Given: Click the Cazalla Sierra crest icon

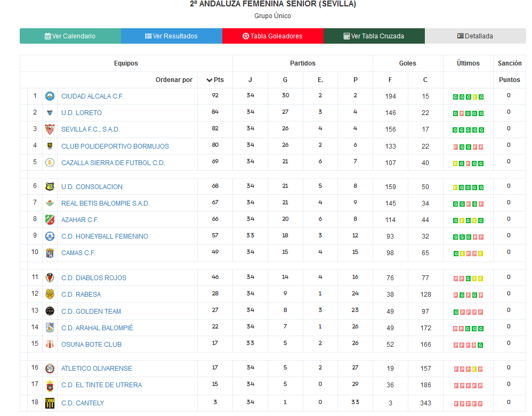Looking at the screenshot, I should tap(50, 163).
